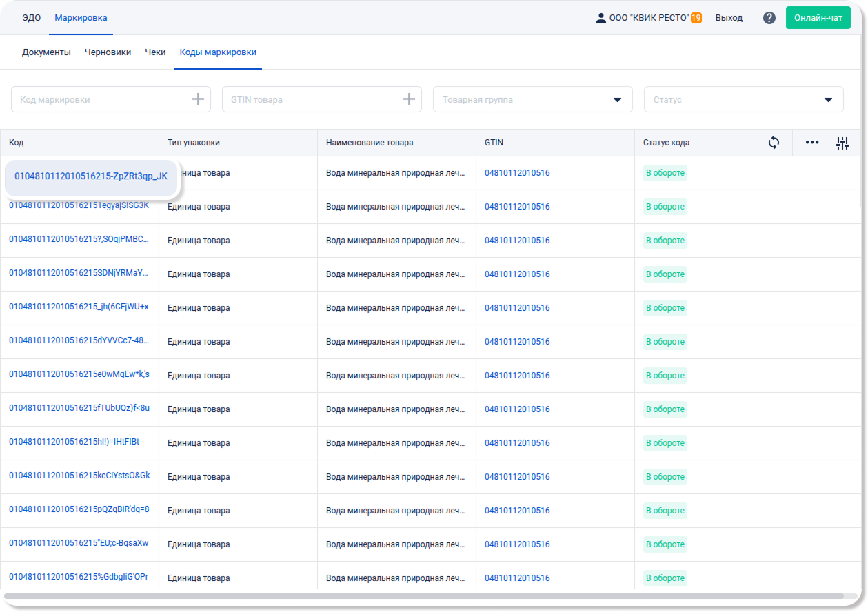Screen dimensions: 868x612
Task: Click the orange notification badge 19
Action: pos(696,18)
